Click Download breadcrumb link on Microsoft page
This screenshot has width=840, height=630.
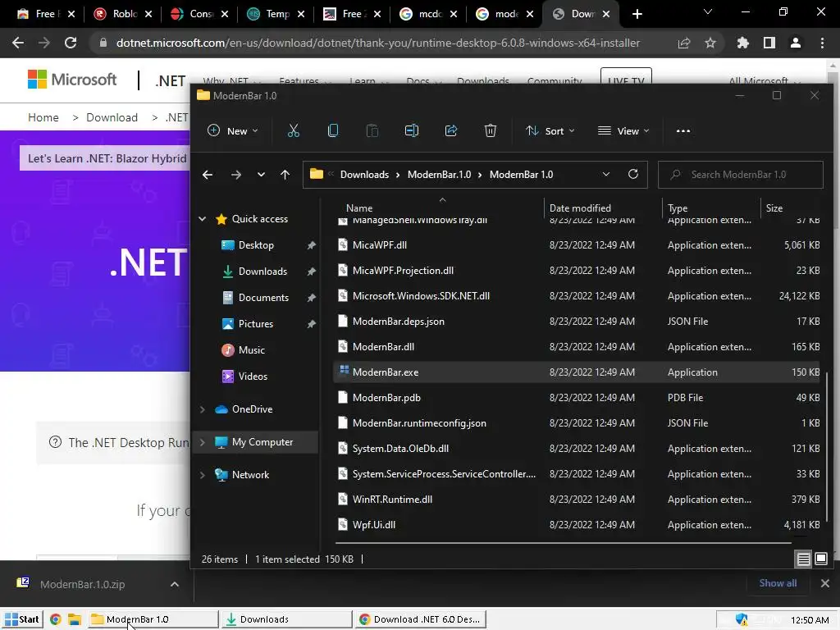click(x=112, y=117)
